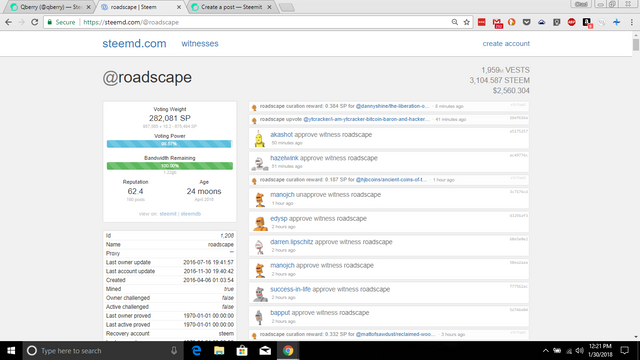Click darren.lipschitz's robot avatar
The height and width of the screenshot is (360, 640).
pyautogui.click(x=260, y=246)
